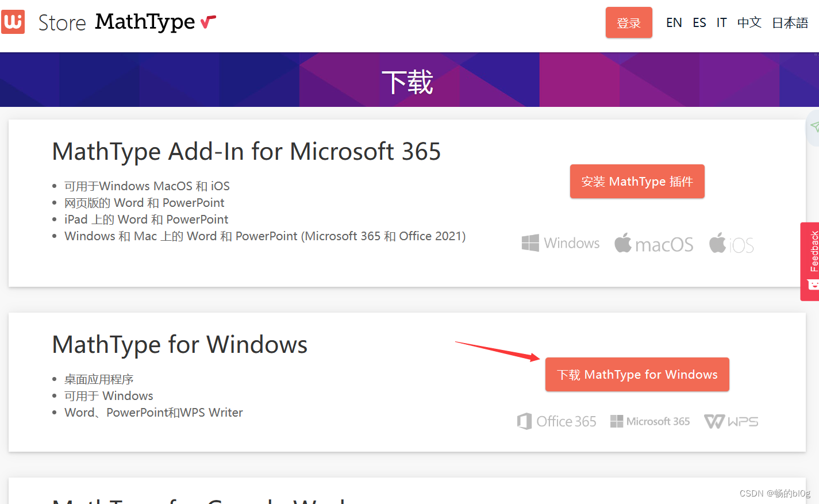Switch language to EN
This screenshot has width=819, height=504.
674,22
